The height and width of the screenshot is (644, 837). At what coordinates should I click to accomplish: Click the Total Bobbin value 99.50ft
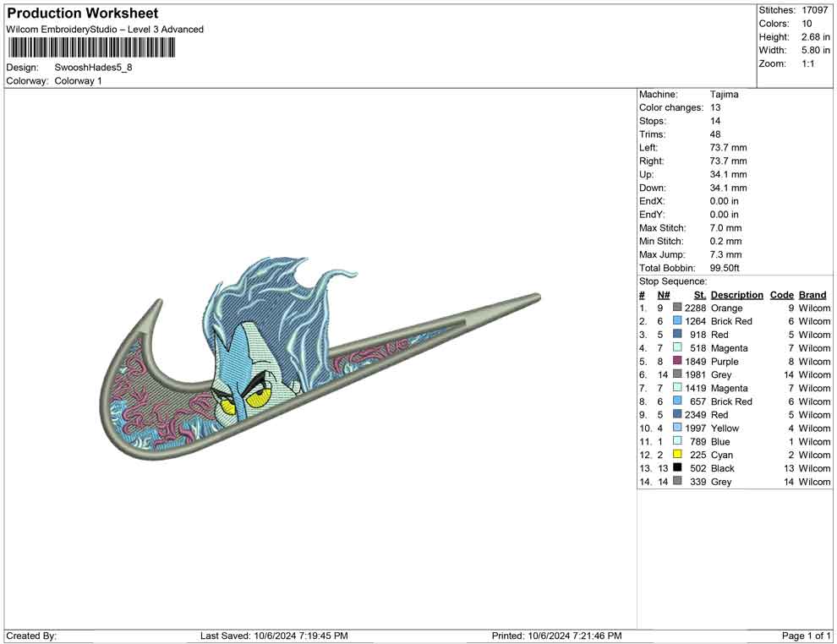pyautogui.click(x=725, y=267)
